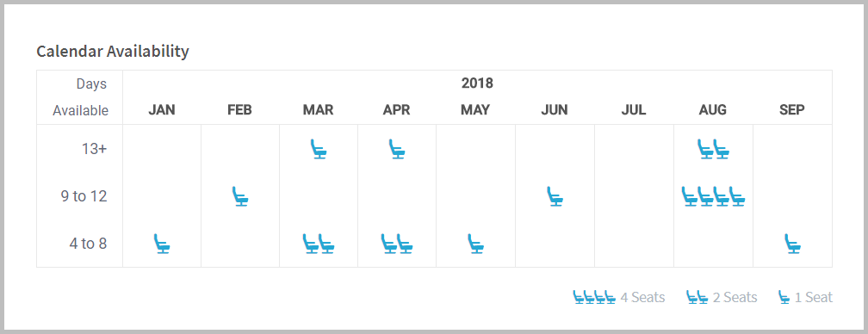The height and width of the screenshot is (334, 868).
Task: Click the 1 Seat legend icon
Action: pos(784,298)
